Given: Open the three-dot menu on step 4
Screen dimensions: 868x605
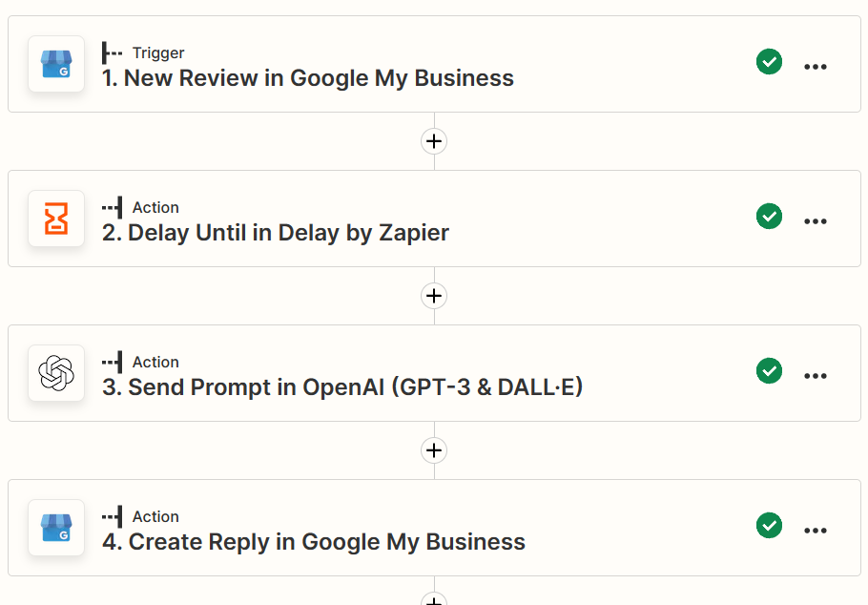Looking at the screenshot, I should [x=816, y=529].
